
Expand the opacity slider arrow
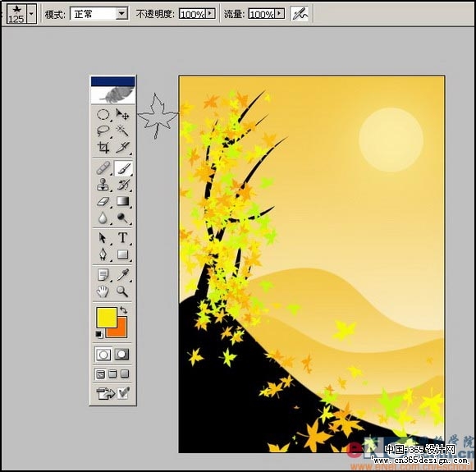[x=210, y=13]
